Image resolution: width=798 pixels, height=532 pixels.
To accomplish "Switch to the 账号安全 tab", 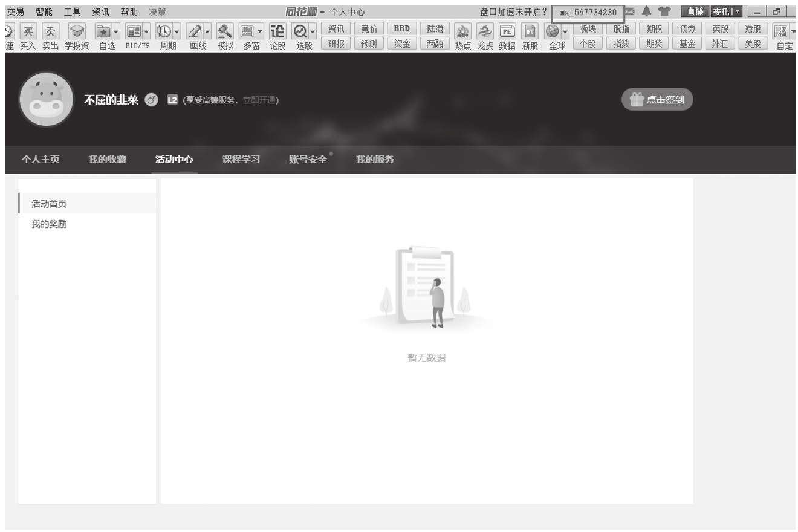I will [x=308, y=159].
